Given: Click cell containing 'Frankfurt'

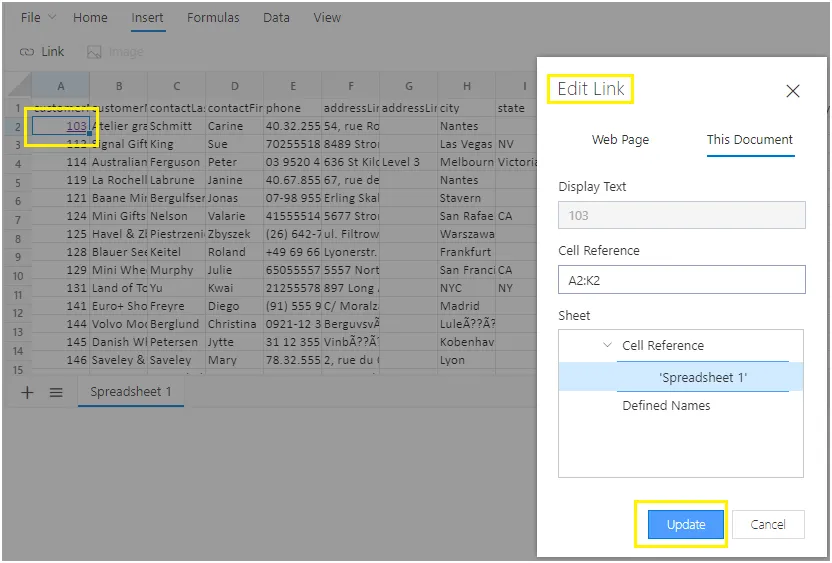Looking at the screenshot, I should click(x=466, y=253).
